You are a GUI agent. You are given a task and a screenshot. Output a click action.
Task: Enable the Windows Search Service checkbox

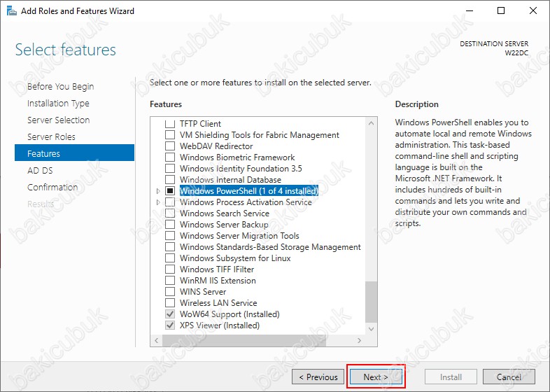(x=170, y=213)
